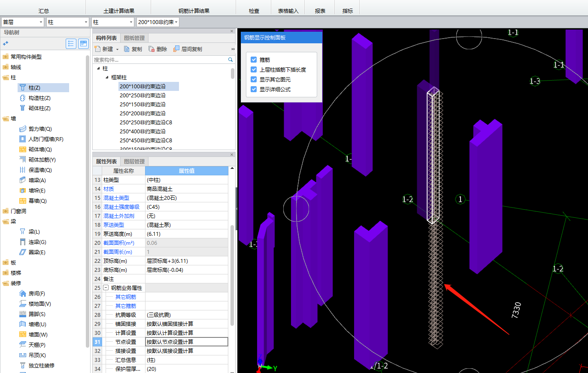
Task: Collapse 钢筋业务属性 property group
Action: (x=106, y=288)
